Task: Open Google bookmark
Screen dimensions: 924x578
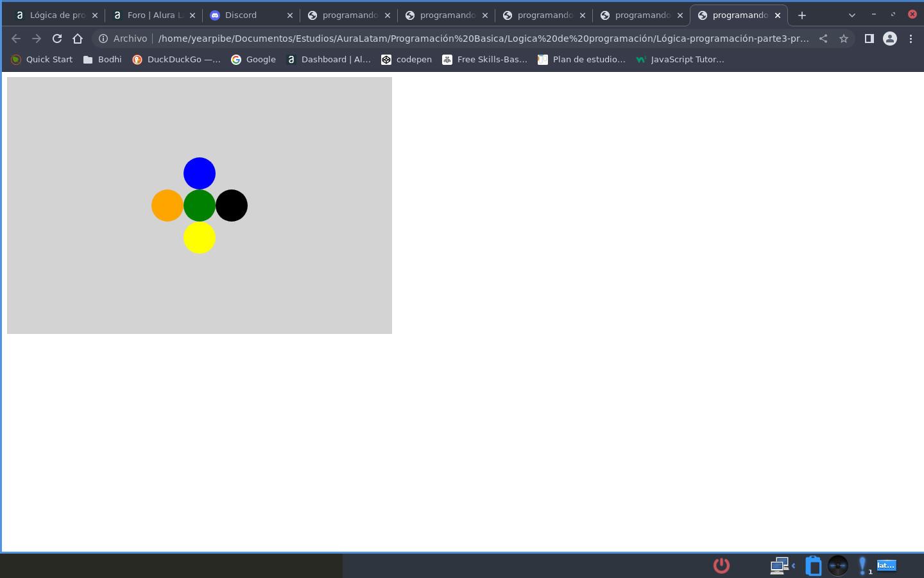Action: click(253, 59)
